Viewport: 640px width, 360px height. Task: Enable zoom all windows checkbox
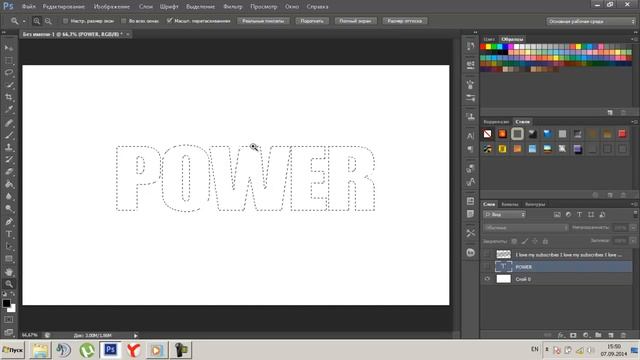coord(124,21)
